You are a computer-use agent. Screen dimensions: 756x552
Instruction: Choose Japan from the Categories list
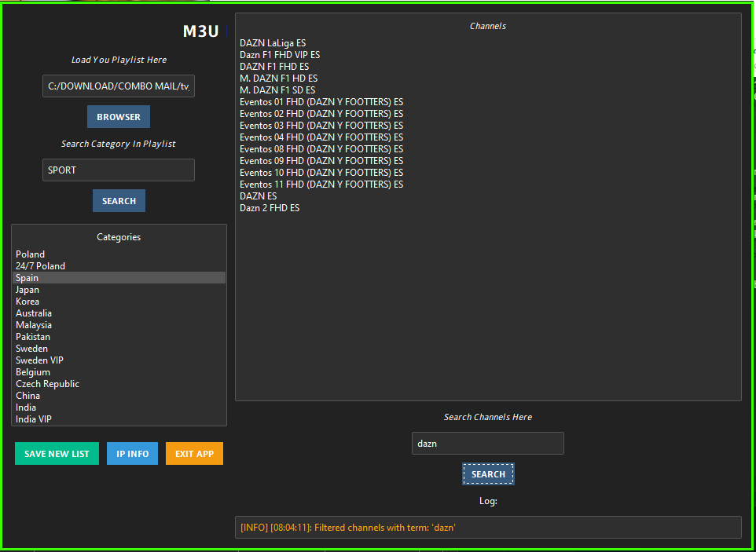tap(119, 290)
